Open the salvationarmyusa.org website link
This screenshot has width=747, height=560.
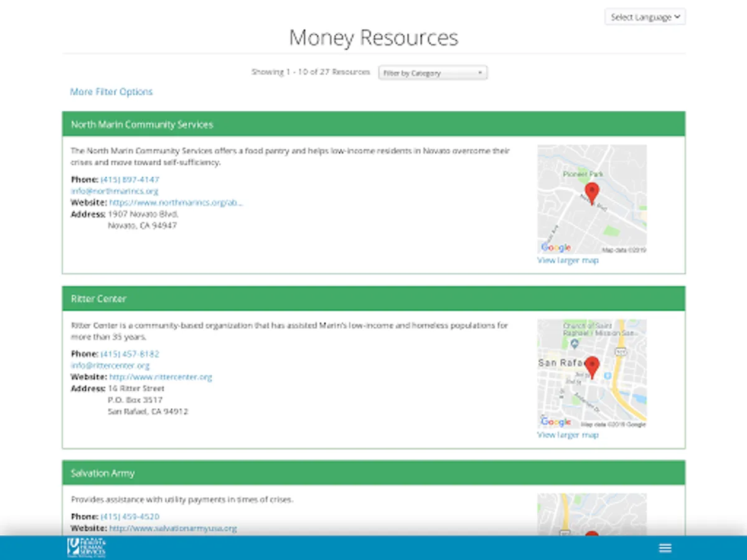tap(173, 528)
